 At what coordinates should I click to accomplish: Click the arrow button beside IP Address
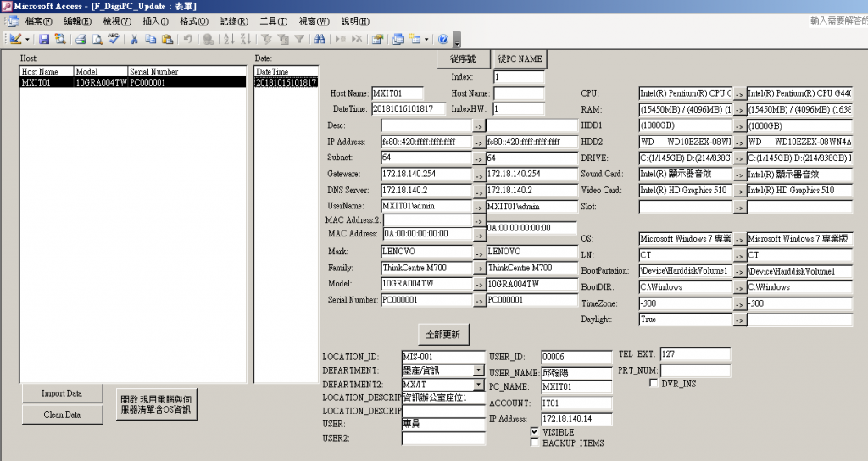coord(479,142)
